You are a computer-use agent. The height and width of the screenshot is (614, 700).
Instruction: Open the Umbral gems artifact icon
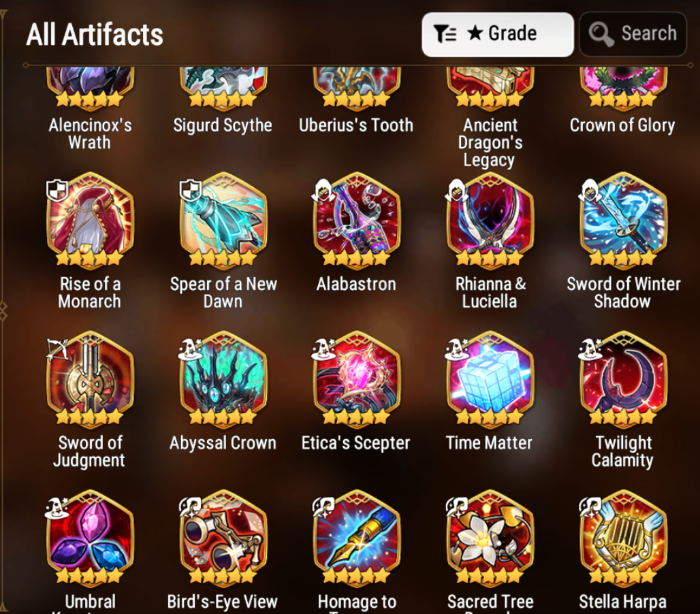(90, 538)
